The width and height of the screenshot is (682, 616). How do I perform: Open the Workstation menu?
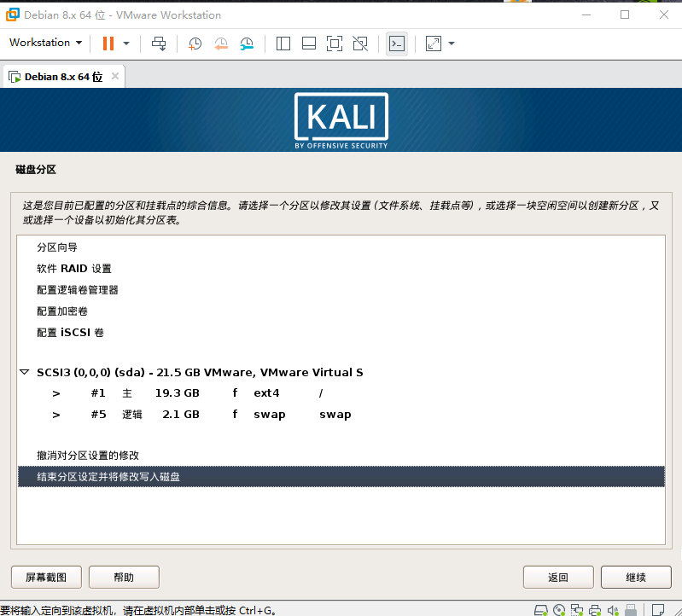(46, 43)
